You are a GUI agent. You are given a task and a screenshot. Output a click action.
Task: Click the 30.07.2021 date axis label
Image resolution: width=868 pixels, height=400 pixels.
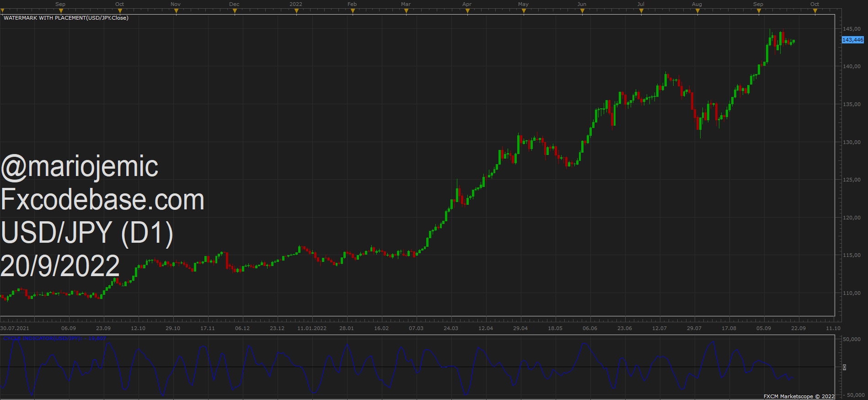click(15, 328)
